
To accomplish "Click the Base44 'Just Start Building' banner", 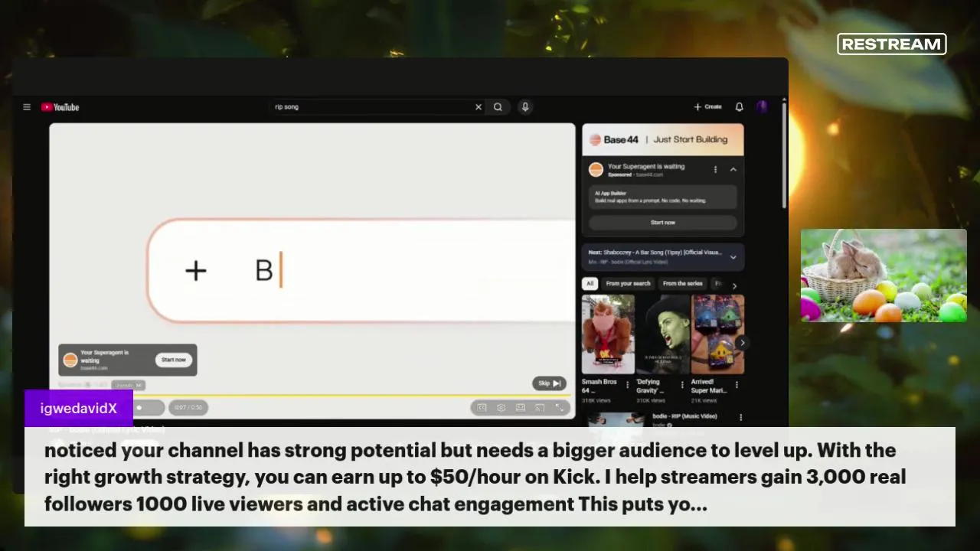I will 663,139.
